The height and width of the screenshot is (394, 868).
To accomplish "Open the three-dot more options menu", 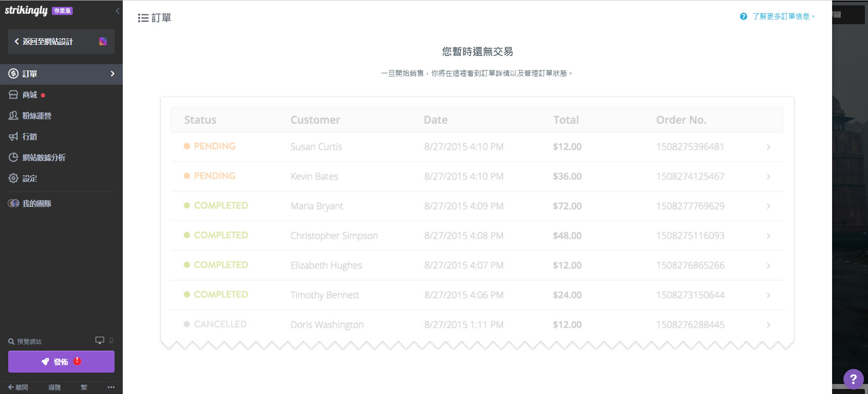I will click(111, 387).
